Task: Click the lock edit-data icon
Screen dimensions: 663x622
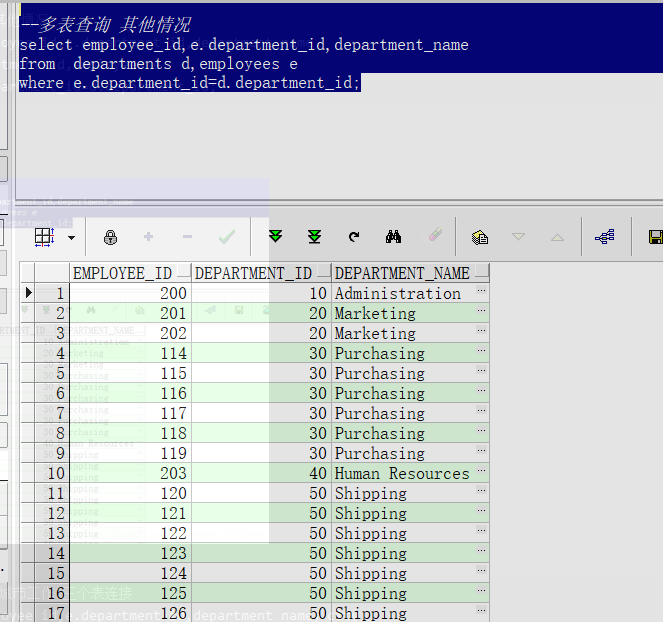Action: click(x=110, y=237)
